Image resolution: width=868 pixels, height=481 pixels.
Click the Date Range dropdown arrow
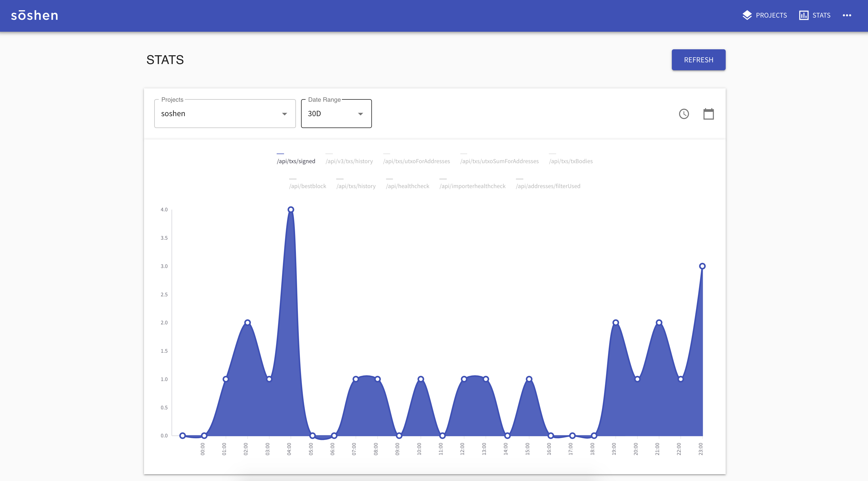point(360,114)
